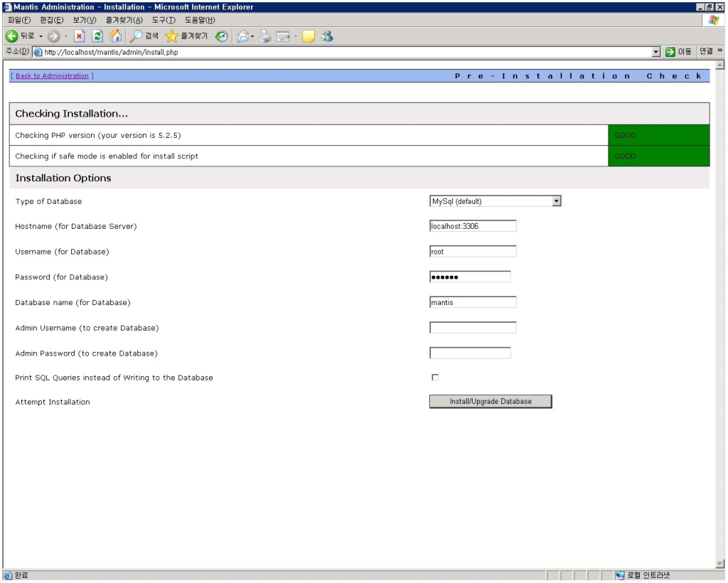Click the status bar page icon
The width and height of the screenshot is (728, 583).
pyautogui.click(x=7, y=576)
